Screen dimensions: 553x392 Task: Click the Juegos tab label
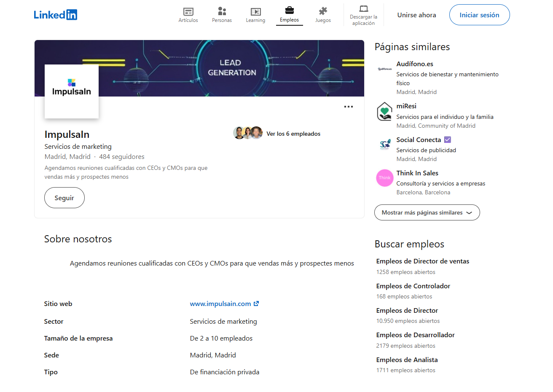pyautogui.click(x=323, y=20)
